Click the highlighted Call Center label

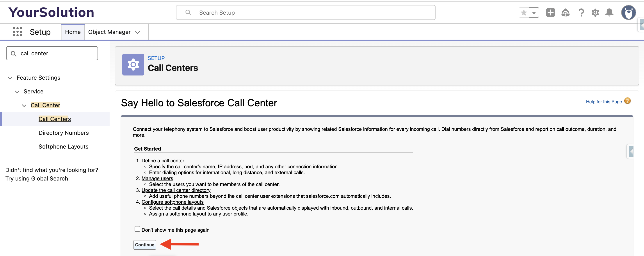(x=45, y=105)
